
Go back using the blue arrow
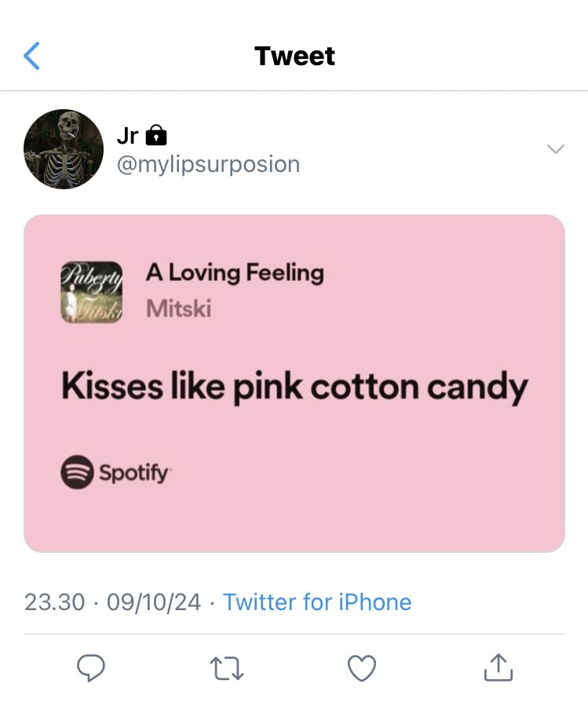(x=31, y=56)
